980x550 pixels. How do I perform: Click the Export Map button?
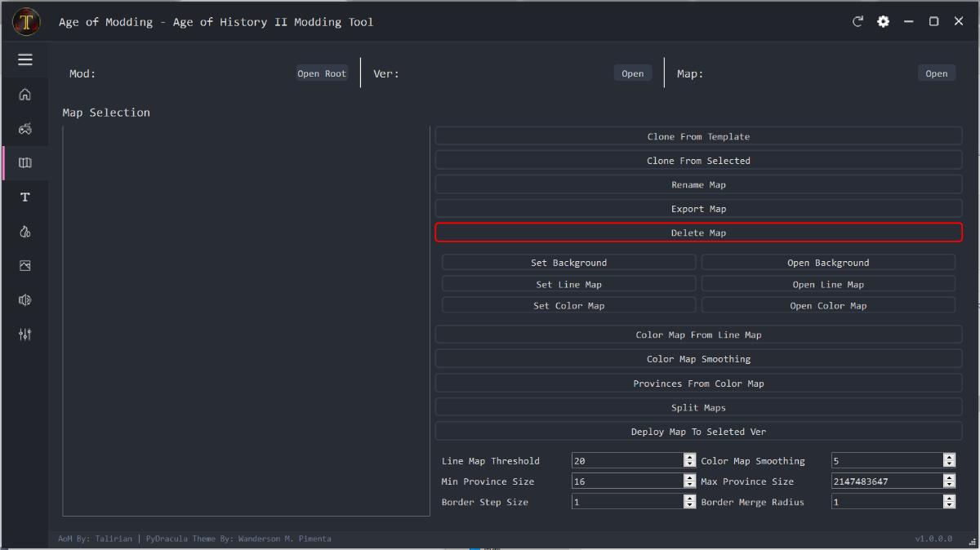pyautogui.click(x=698, y=209)
